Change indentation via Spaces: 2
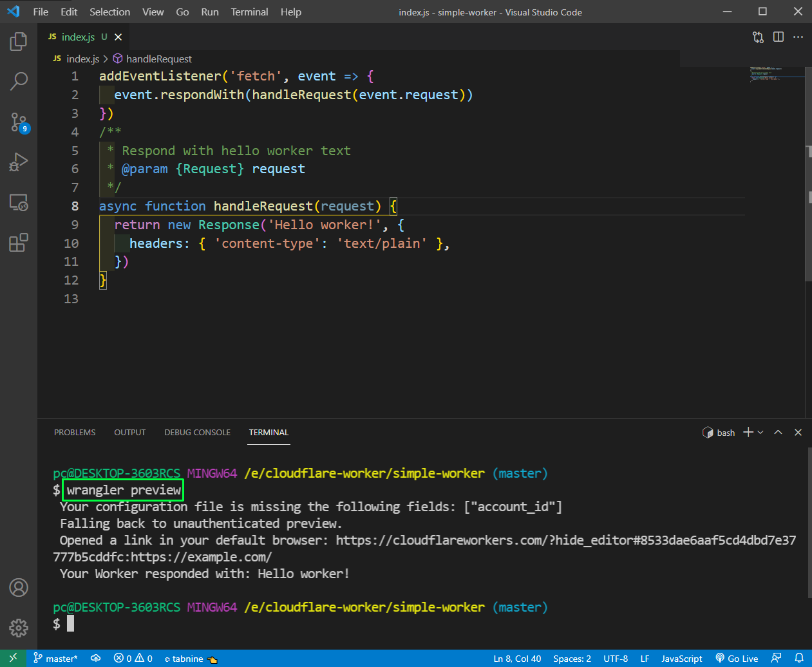The width and height of the screenshot is (812, 667). coord(572,659)
